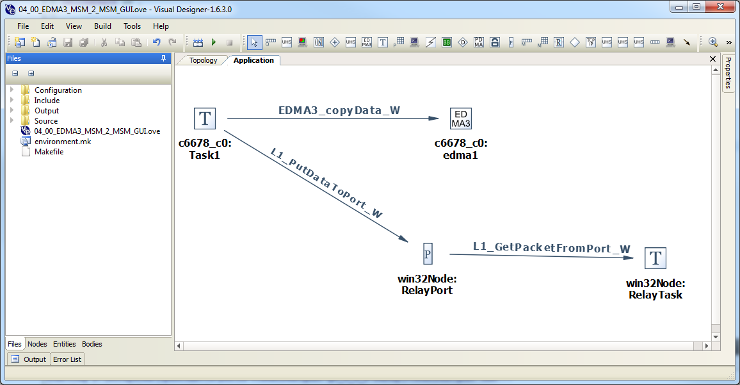Click the horizontal scrollbar of the canvas
The image size is (740, 385).
coord(443,346)
